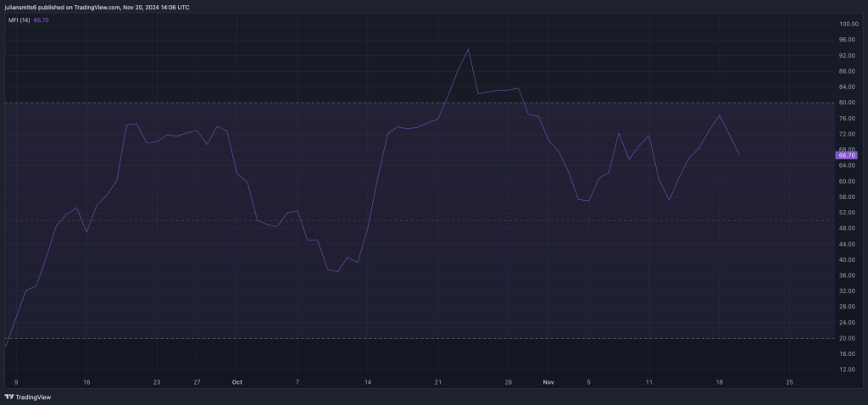Select the 48.00 level on the scale
The height and width of the screenshot is (405, 868).
(x=849, y=228)
